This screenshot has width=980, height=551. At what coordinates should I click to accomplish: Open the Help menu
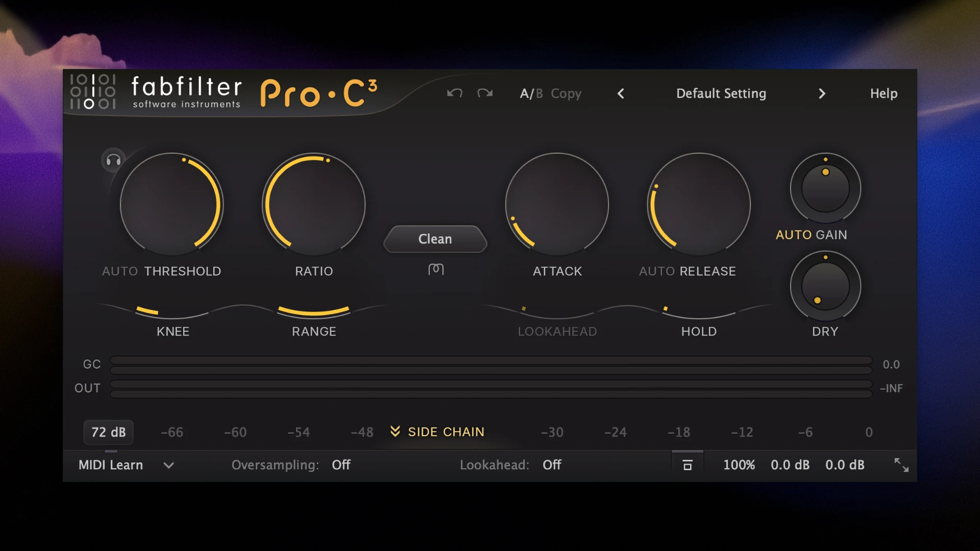tap(884, 93)
